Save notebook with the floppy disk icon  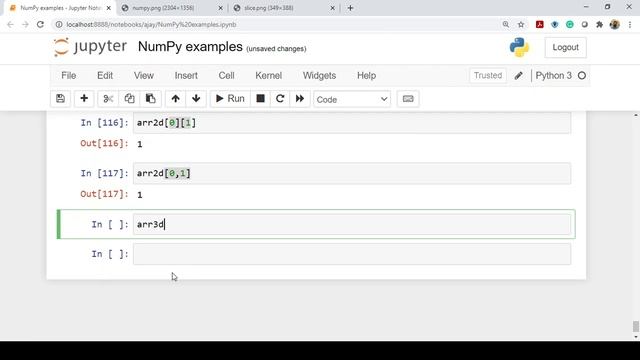click(60, 99)
